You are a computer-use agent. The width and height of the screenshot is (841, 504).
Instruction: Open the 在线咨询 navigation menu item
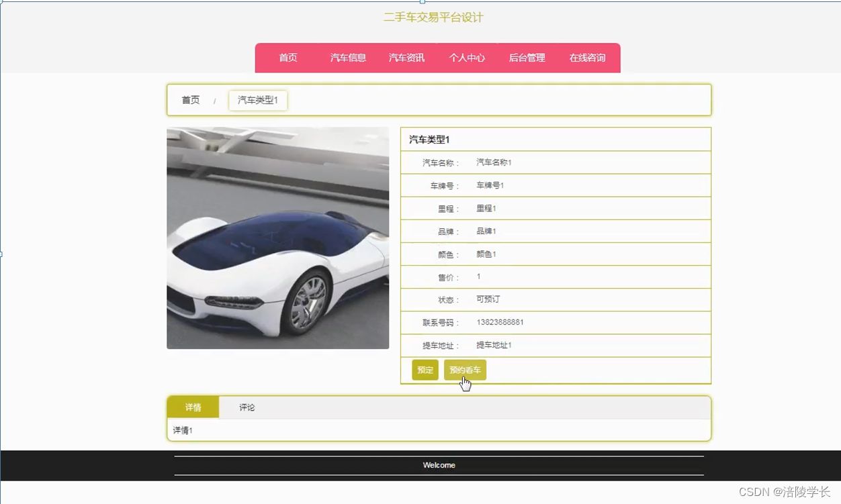tap(586, 58)
